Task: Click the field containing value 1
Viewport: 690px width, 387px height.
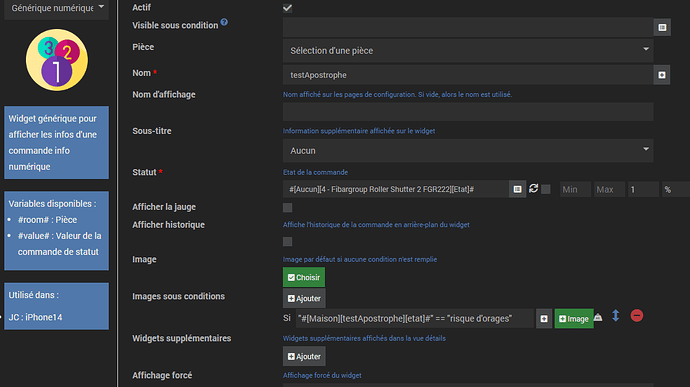Action: [643, 189]
